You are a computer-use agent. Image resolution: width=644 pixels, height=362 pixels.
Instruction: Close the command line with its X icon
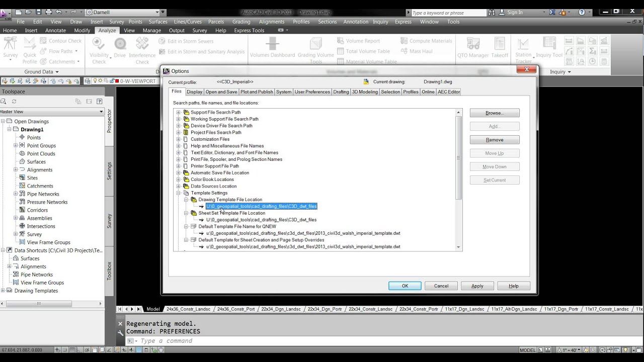pos(120,324)
